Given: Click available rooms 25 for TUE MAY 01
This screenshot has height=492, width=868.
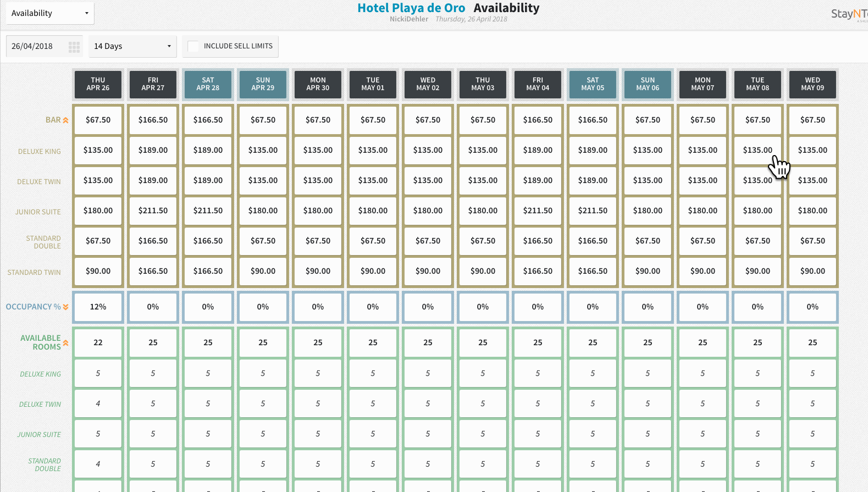Looking at the screenshot, I should click(x=373, y=342).
